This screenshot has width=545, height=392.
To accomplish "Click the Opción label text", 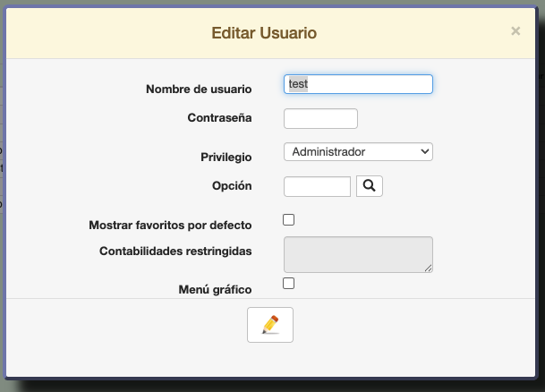I will pyautogui.click(x=232, y=186).
